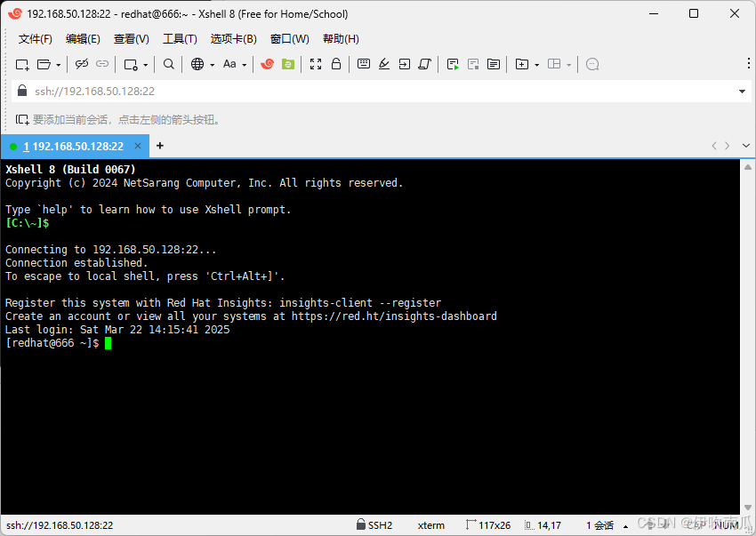Click the terminal scrollbar down arrow
This screenshot has width=756, height=536.
pyautogui.click(x=748, y=507)
